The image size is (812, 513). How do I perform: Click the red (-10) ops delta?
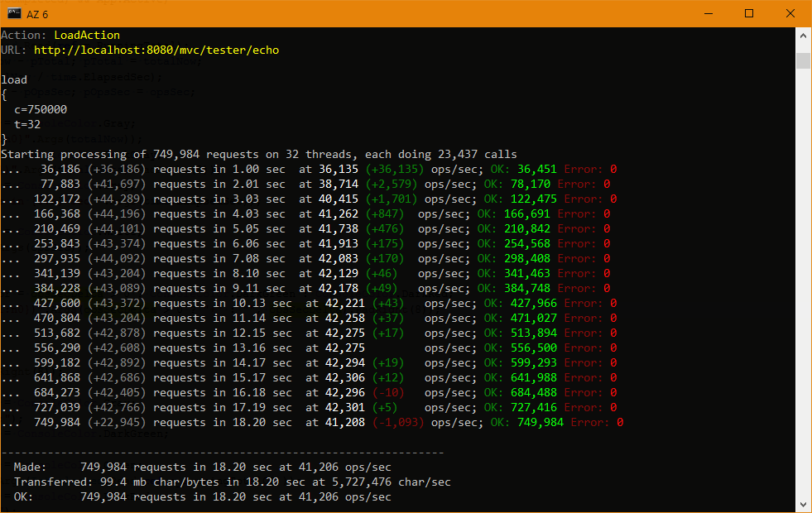388,393
